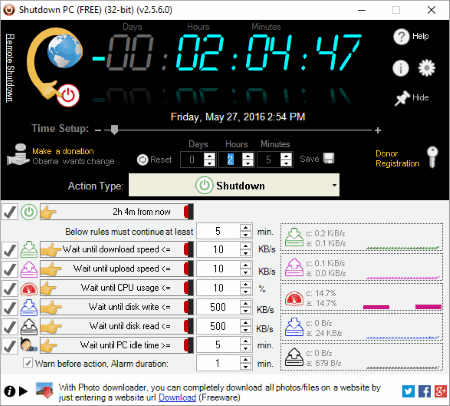450x406 pixels.
Task: Increase Days with the up arrow
Action: pos(209,156)
